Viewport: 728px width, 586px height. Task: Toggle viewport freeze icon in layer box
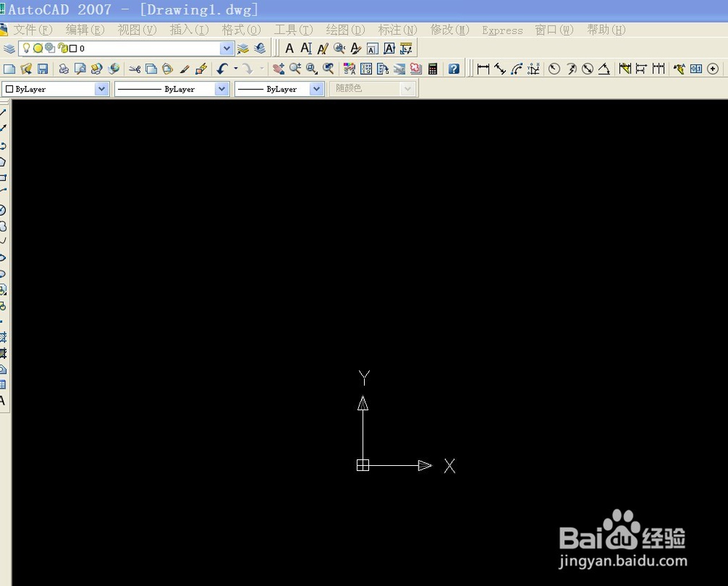pos(50,48)
